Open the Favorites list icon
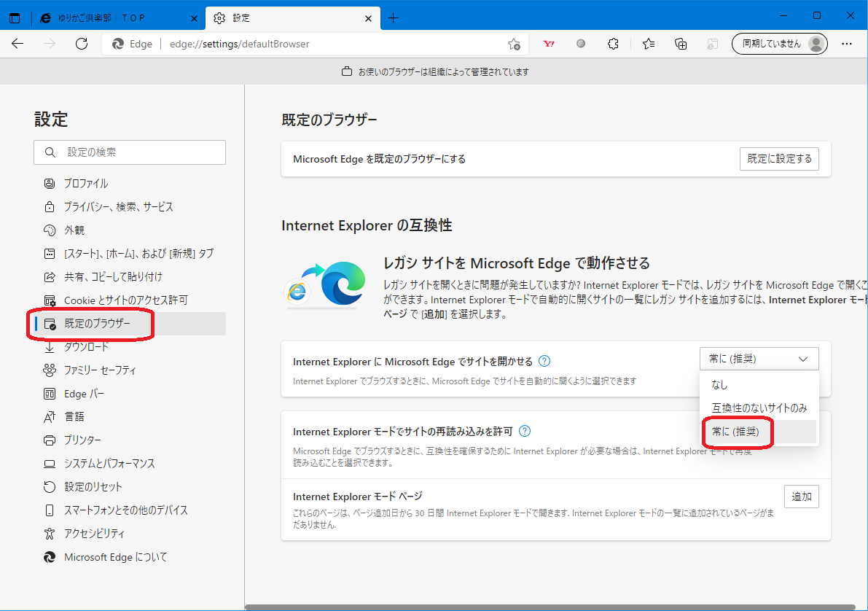The height and width of the screenshot is (611, 868). tap(649, 44)
